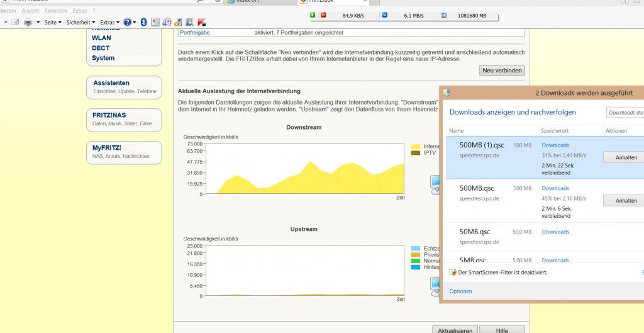This screenshot has height=333, width=644.
Task: Click the red upload arrow in the network meter
Action: [x=323, y=15]
